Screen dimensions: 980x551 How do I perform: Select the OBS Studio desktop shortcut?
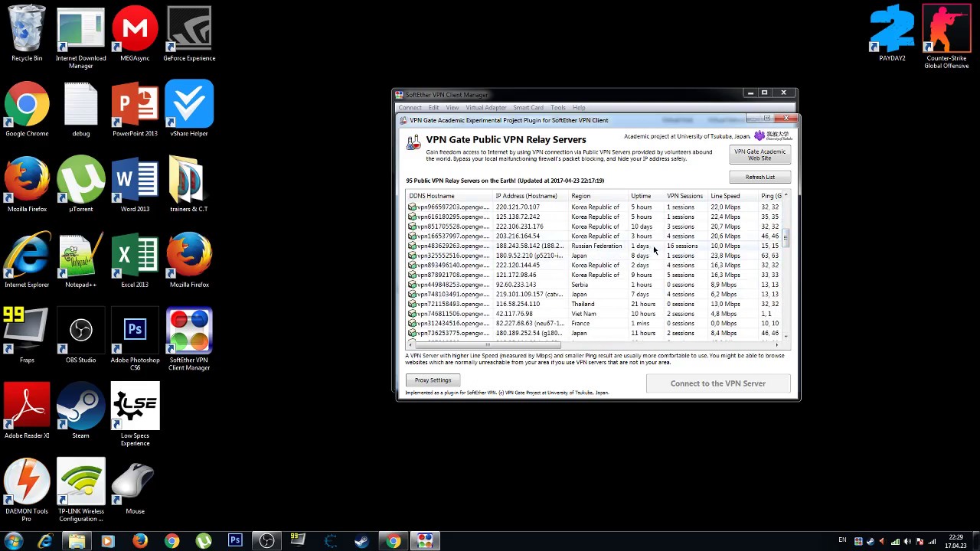80,335
